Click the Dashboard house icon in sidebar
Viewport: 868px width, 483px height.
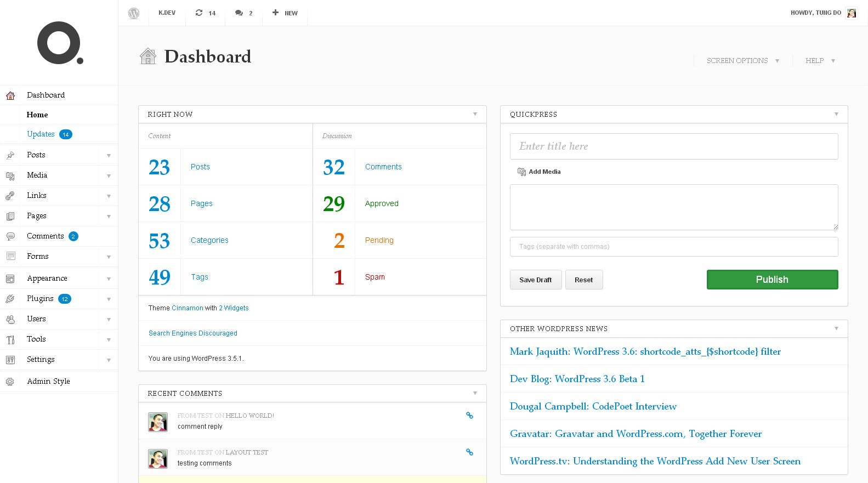tap(10, 95)
